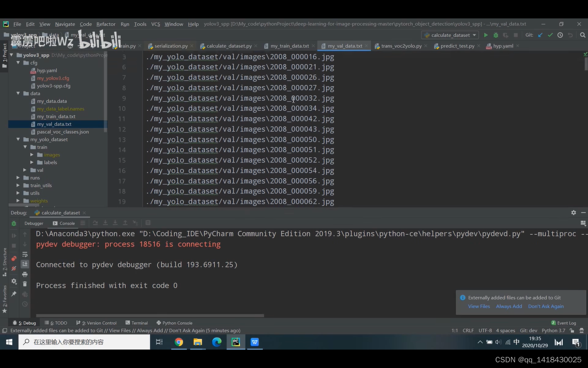Open hyp.yaml editor tab
The width and height of the screenshot is (588, 368).
pos(503,46)
